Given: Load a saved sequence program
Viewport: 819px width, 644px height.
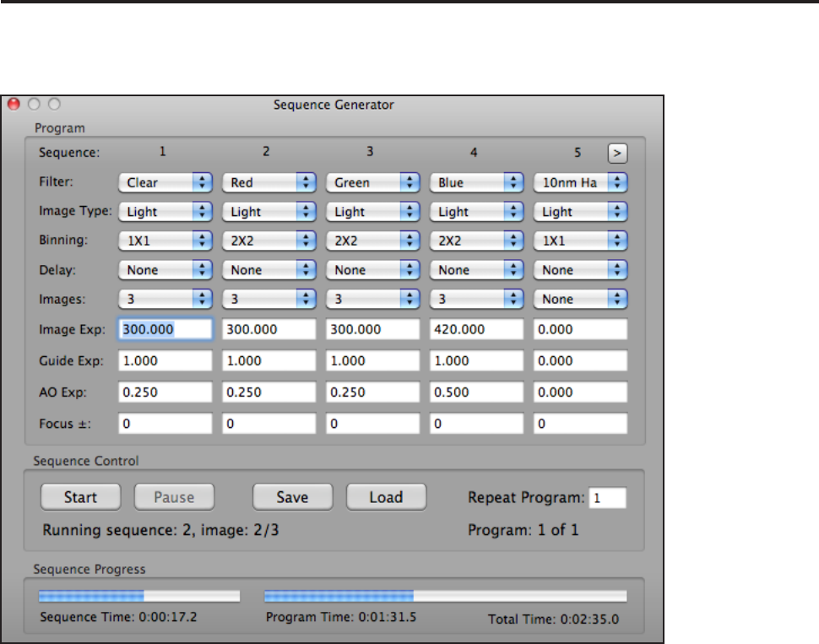Looking at the screenshot, I should coord(386,497).
